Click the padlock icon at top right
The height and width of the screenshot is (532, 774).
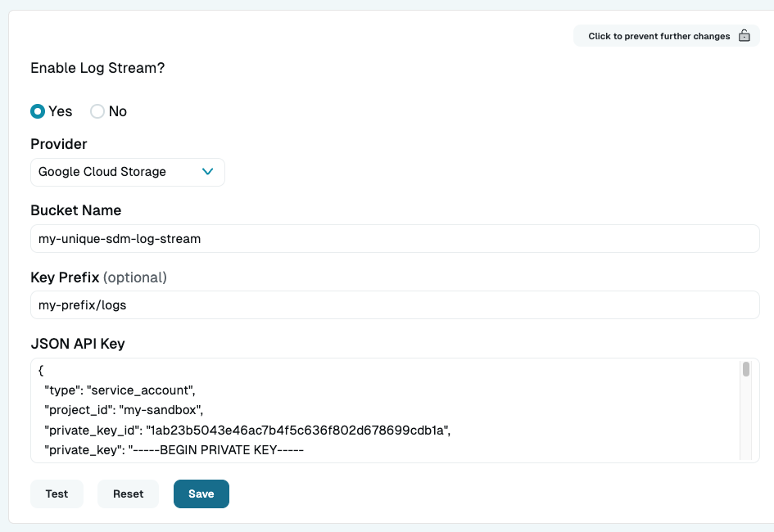744,36
